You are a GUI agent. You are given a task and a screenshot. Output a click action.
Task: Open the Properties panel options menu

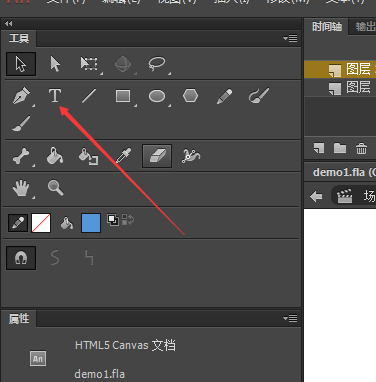point(290,318)
